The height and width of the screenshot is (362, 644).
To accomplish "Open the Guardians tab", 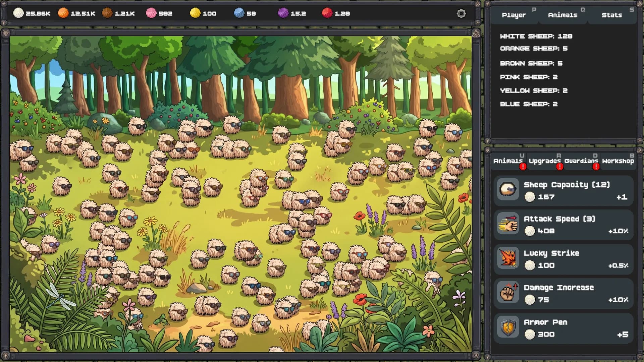I will [581, 161].
